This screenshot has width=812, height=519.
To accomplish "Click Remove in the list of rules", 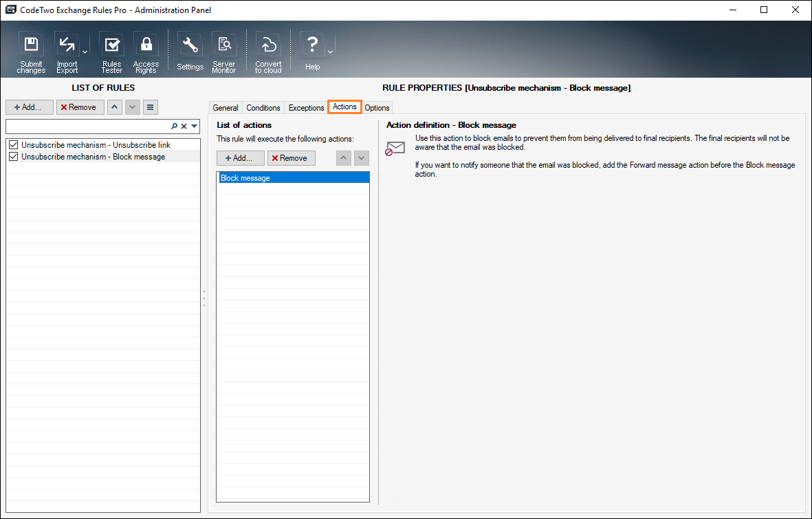I will click(80, 107).
